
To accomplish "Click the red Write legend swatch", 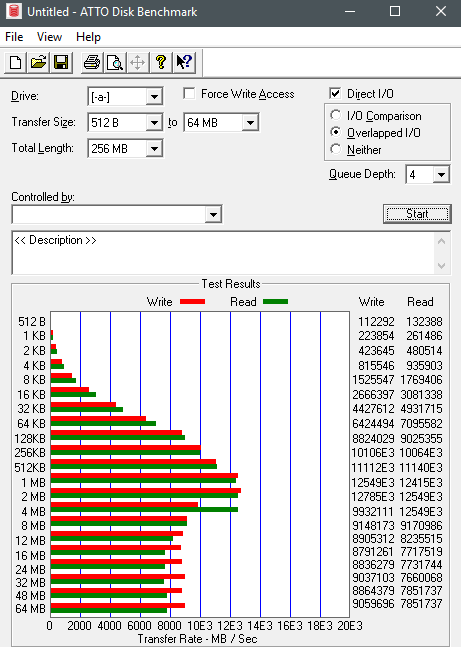I will tap(192, 302).
